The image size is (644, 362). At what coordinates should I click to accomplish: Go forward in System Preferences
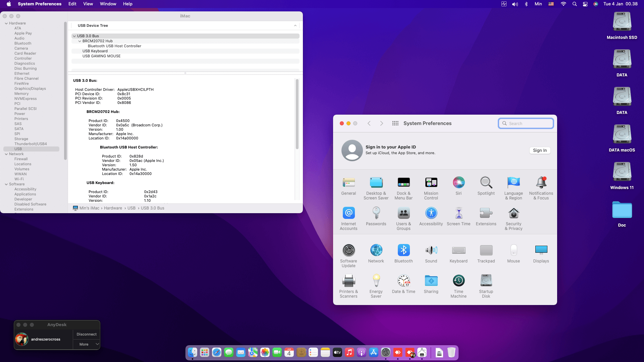[382, 123]
